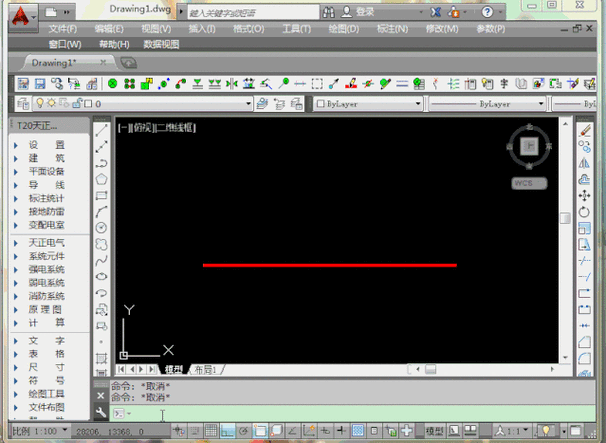This screenshot has width=606, height=443.
Task: Select the Ellipse draw tool
Action: click(x=101, y=277)
